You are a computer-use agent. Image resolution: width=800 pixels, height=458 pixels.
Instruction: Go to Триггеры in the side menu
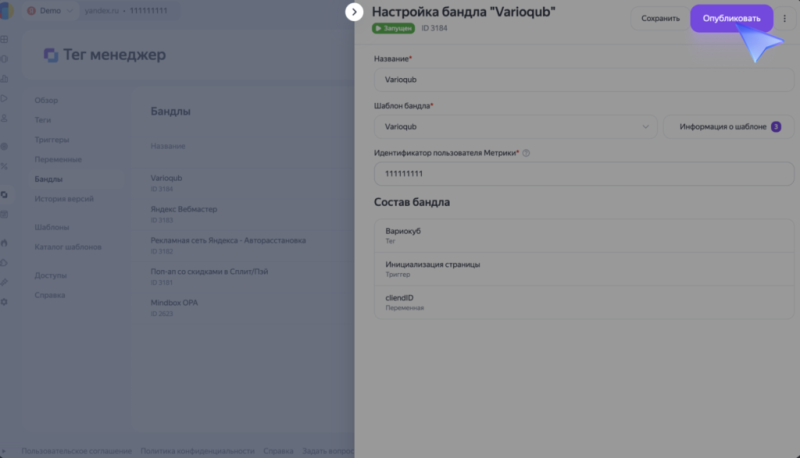pyautogui.click(x=52, y=140)
